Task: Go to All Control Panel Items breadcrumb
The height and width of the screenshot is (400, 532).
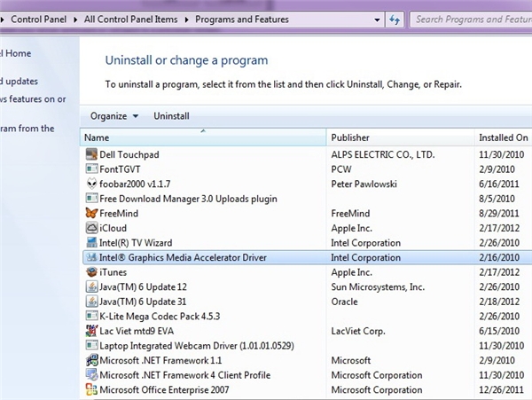Action: [x=130, y=20]
